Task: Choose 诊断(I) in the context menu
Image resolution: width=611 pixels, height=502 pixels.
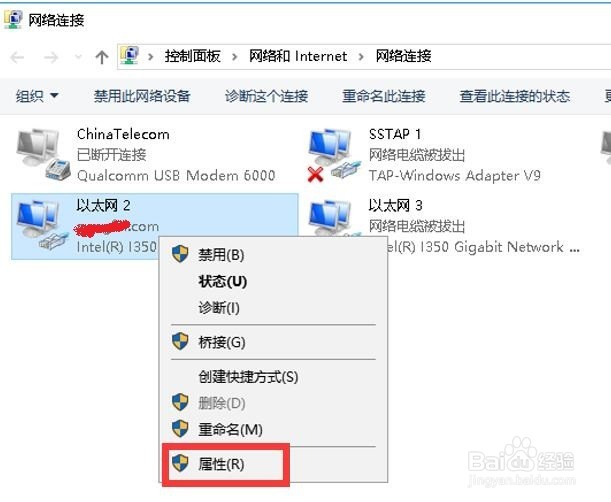Action: click(x=219, y=308)
